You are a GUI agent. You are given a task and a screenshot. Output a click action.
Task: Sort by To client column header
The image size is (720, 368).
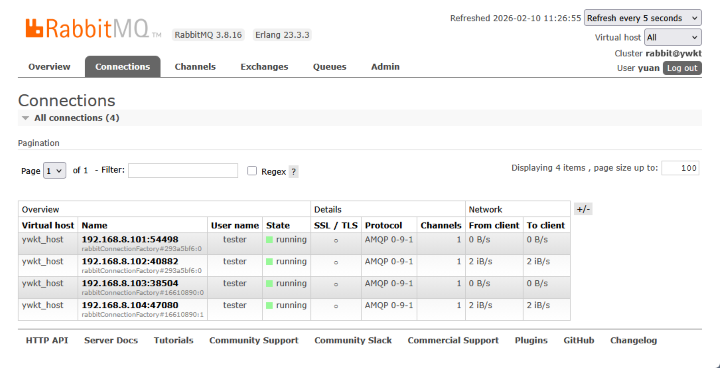(x=546, y=226)
